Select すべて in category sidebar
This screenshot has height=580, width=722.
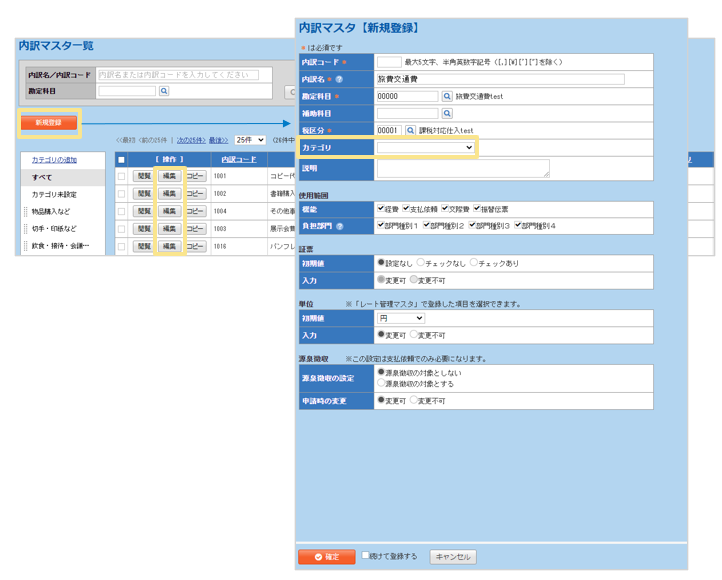coord(42,178)
